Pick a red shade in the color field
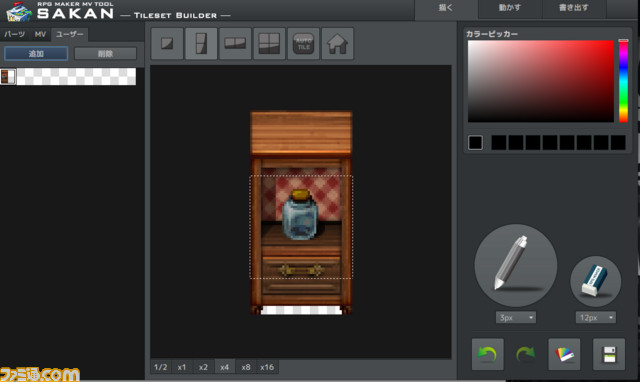640x382 pixels. point(541,81)
